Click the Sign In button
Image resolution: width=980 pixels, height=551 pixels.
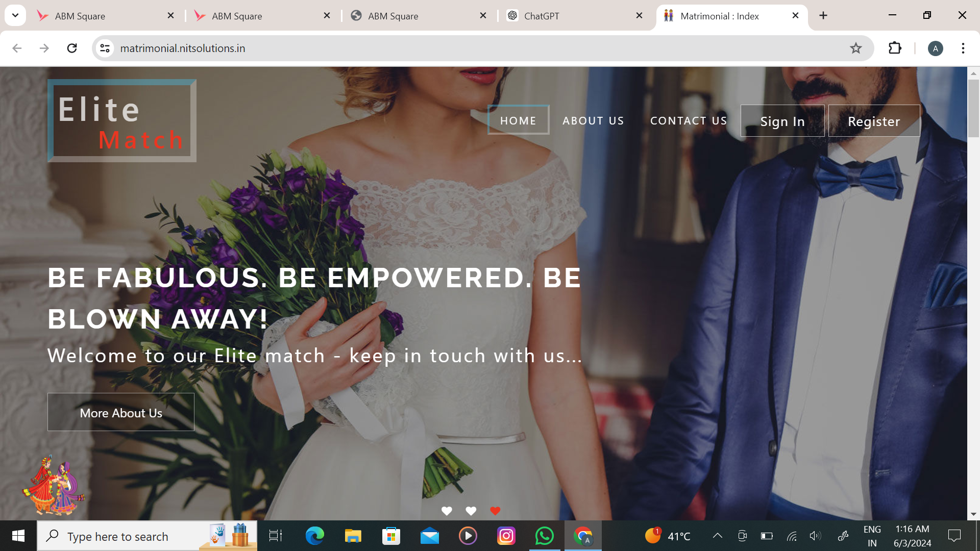coord(782,121)
